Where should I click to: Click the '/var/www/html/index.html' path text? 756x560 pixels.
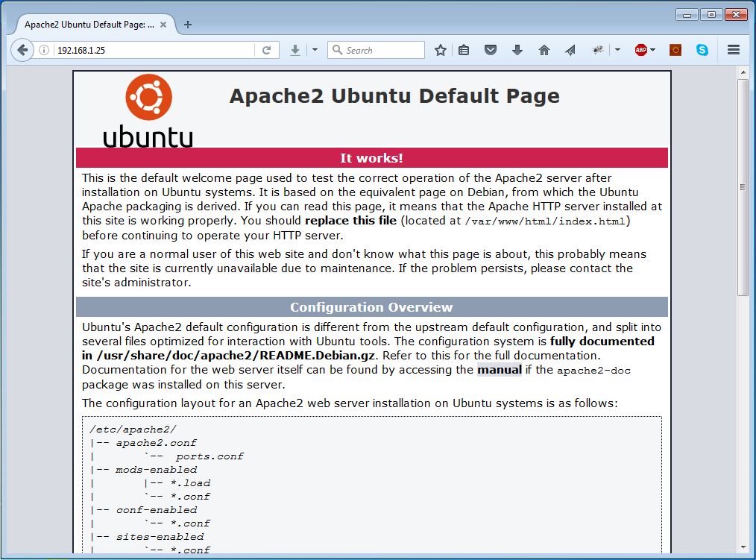click(x=545, y=221)
